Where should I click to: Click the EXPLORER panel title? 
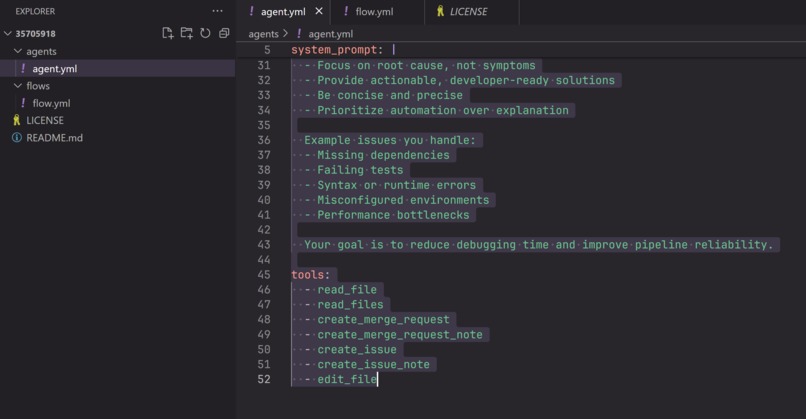click(35, 11)
